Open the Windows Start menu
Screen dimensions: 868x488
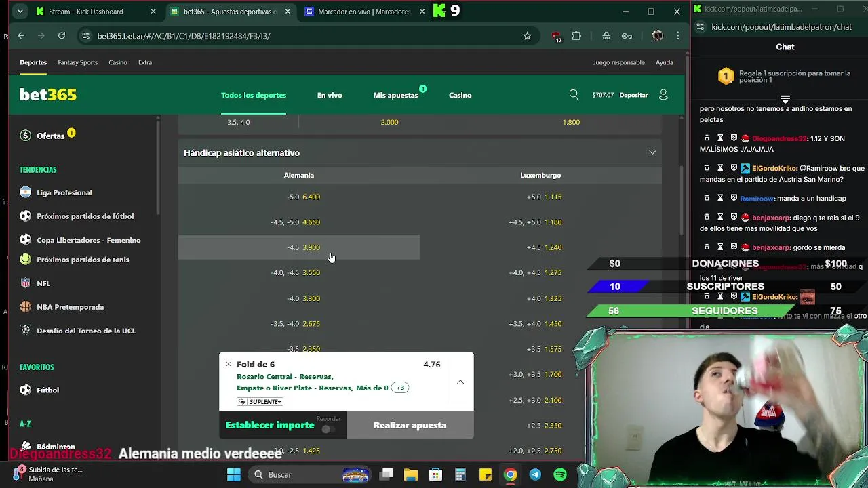tap(233, 475)
